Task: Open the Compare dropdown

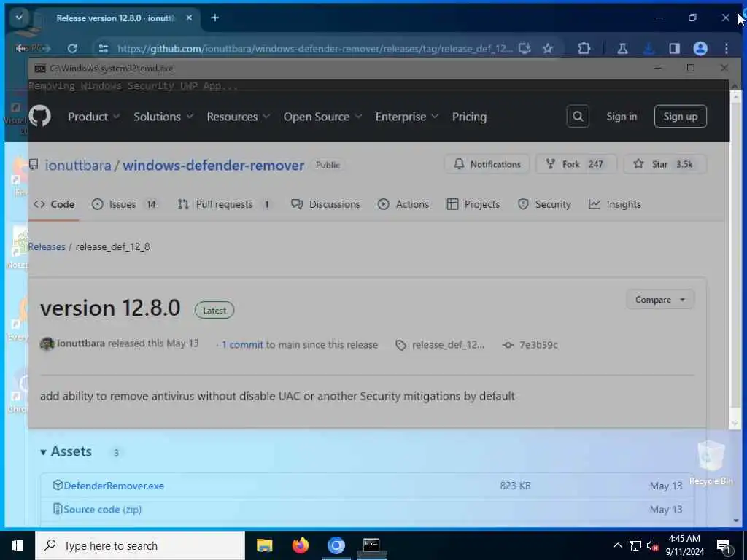Action: click(659, 300)
